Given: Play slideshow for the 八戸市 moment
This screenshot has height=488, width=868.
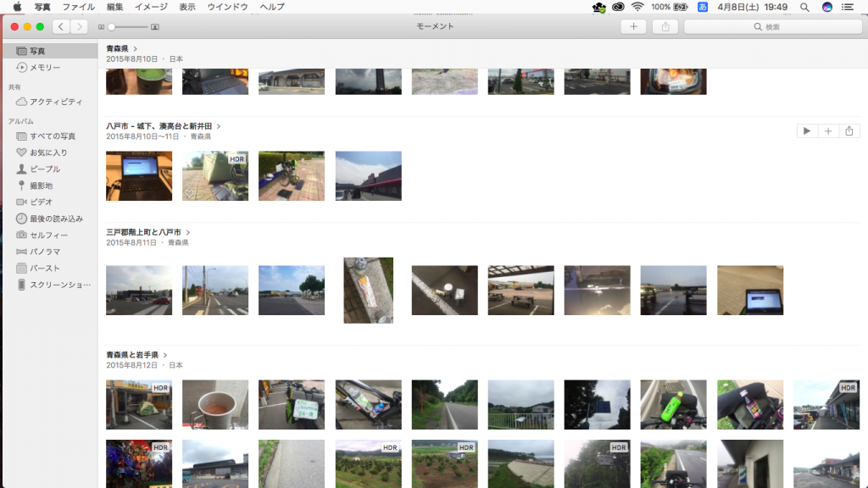Looking at the screenshot, I should pyautogui.click(x=807, y=131).
